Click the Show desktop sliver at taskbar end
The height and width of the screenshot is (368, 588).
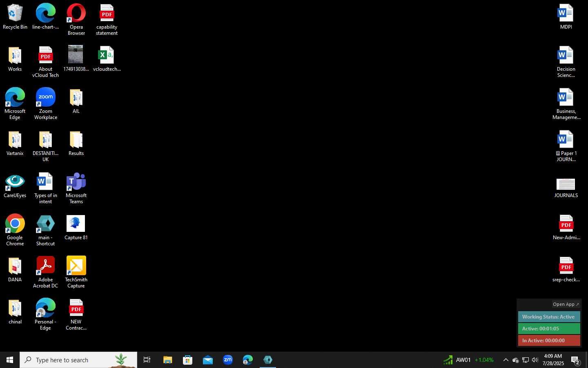click(x=587, y=360)
